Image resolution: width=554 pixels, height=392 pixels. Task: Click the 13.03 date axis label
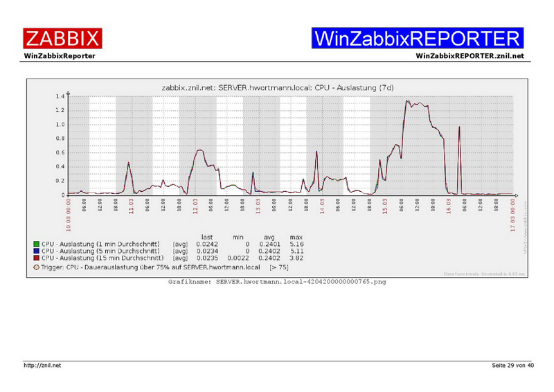(258, 206)
